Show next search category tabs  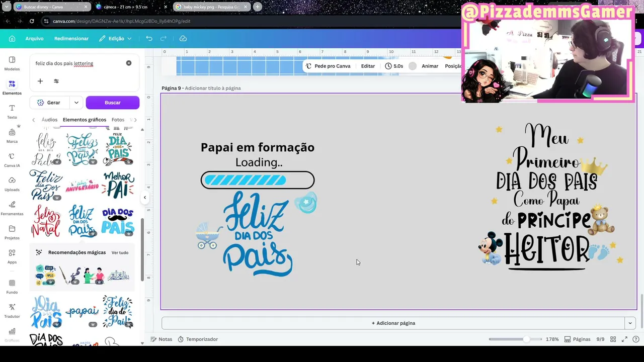tap(135, 120)
